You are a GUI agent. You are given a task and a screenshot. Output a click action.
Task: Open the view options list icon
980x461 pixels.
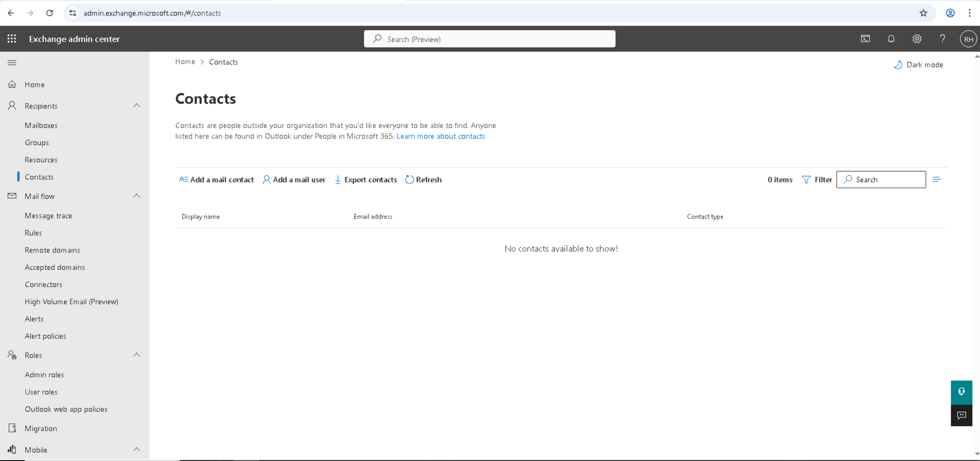click(937, 180)
